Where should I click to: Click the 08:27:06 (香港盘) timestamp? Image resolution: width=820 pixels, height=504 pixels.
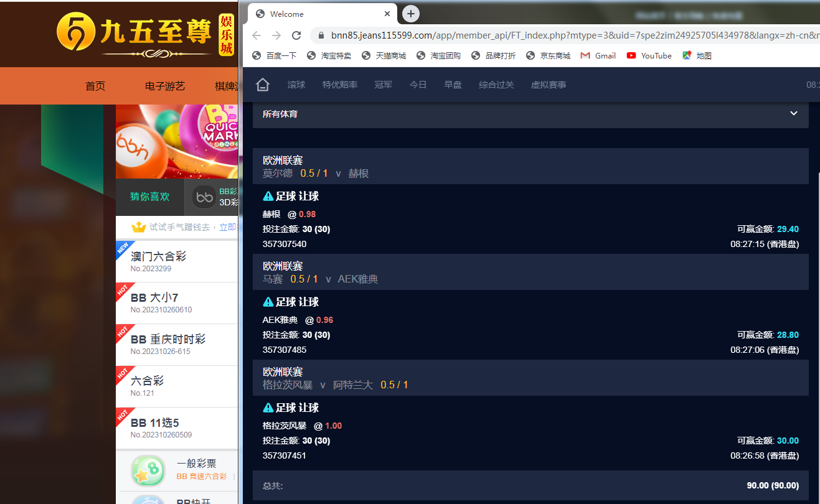point(765,350)
